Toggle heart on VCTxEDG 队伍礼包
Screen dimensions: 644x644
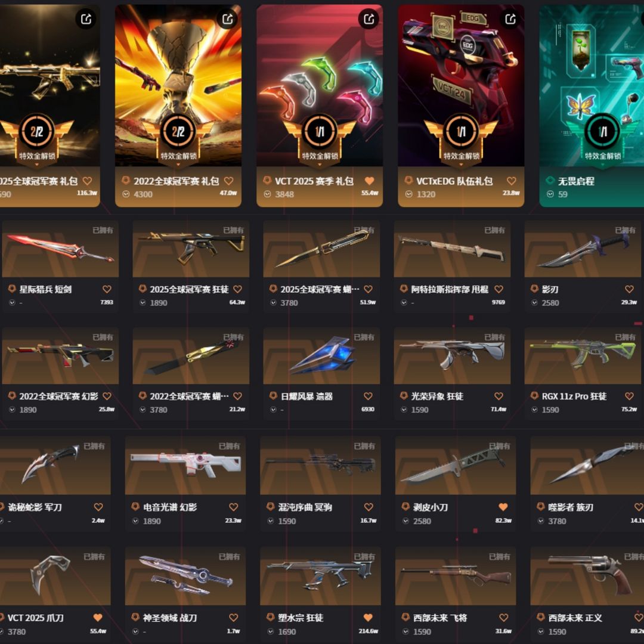[512, 181]
